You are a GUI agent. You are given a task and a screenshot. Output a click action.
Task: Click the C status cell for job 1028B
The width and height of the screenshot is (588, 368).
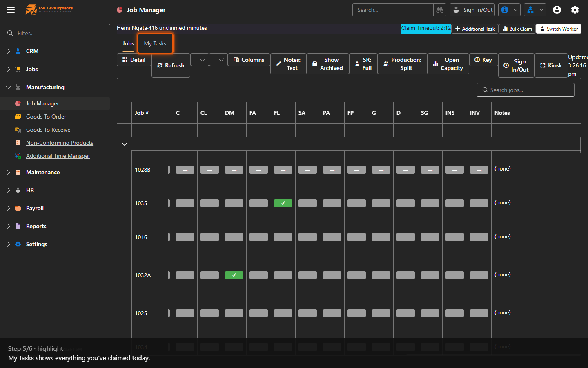[185, 170]
